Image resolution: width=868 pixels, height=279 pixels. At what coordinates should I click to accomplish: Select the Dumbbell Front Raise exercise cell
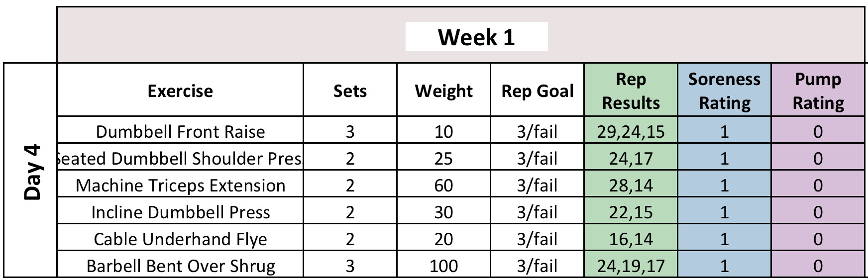(x=180, y=131)
